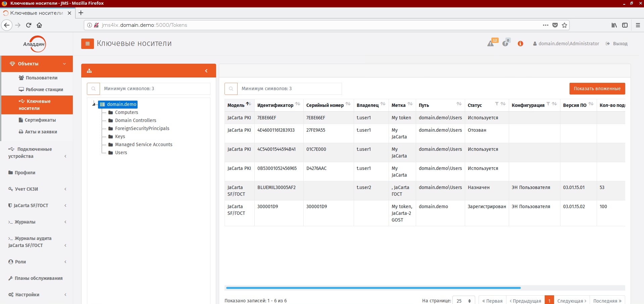Collapse the tree panel with left chevron
The image size is (644, 304).
tap(206, 71)
